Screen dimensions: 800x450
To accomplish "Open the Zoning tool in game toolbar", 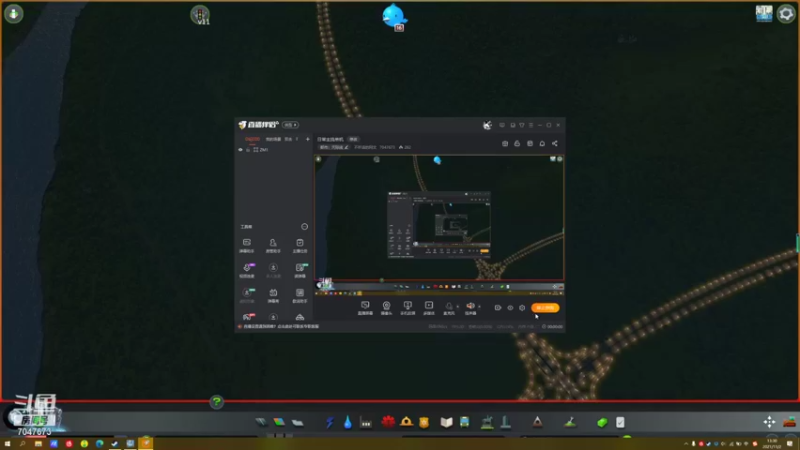I will coord(279,422).
